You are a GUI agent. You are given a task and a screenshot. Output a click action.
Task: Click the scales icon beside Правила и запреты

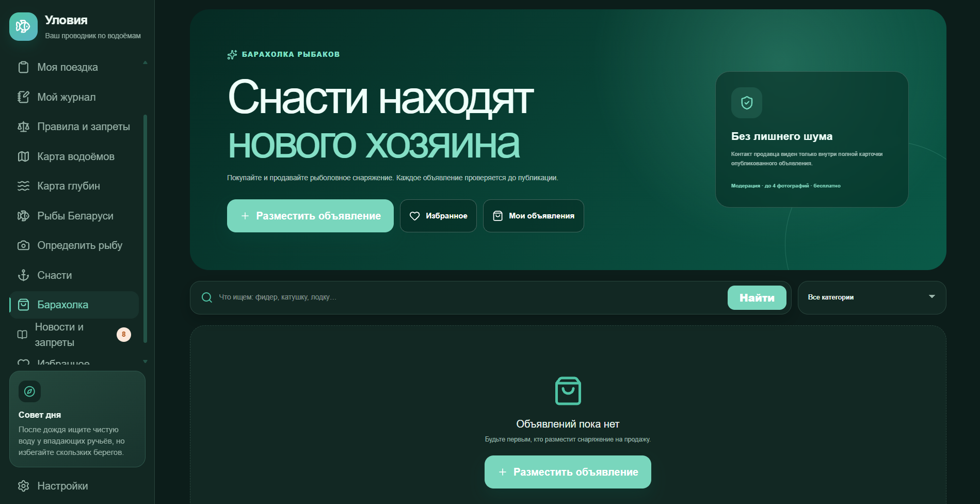(x=23, y=127)
